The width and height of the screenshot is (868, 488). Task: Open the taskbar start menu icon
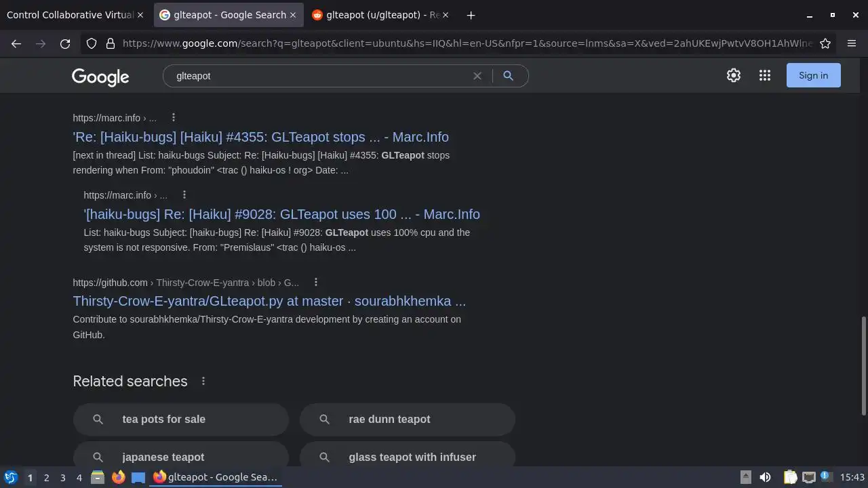coord(10,477)
